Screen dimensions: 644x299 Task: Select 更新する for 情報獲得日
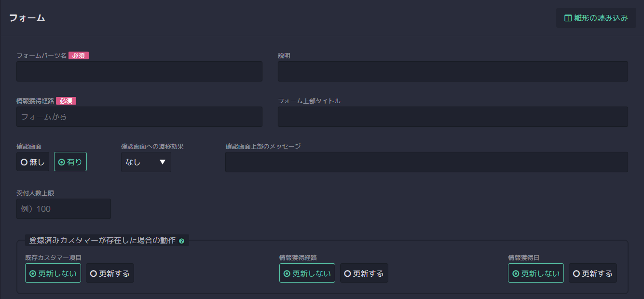pyautogui.click(x=592, y=273)
